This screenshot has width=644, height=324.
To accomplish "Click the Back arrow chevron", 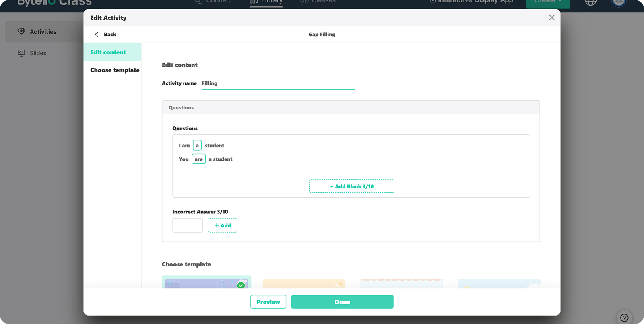I will 97,34.
